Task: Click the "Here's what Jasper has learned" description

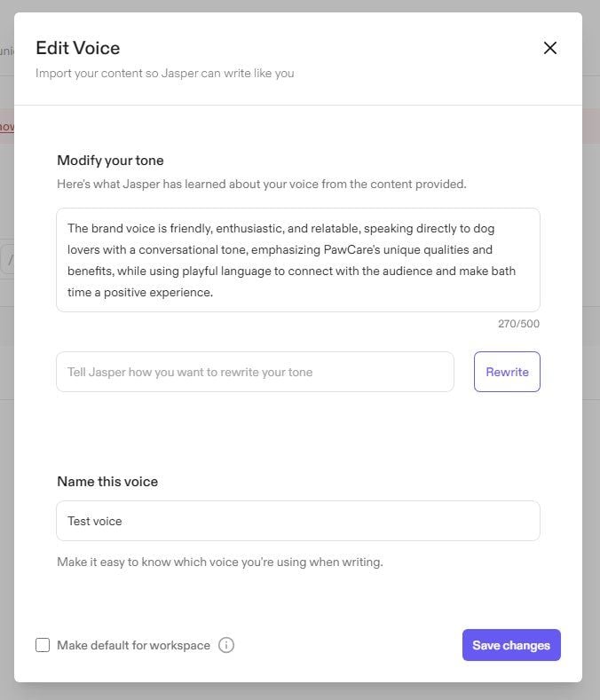Action: pos(261,184)
